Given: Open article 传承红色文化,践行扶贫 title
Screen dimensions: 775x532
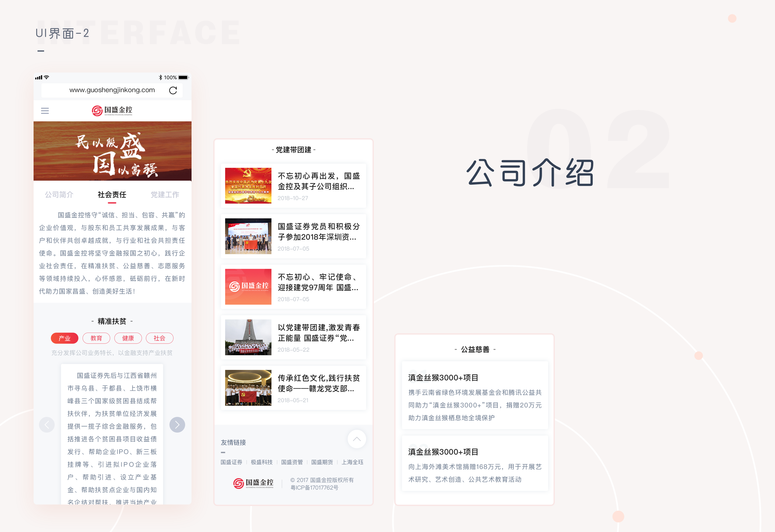Looking at the screenshot, I should pos(319,383).
